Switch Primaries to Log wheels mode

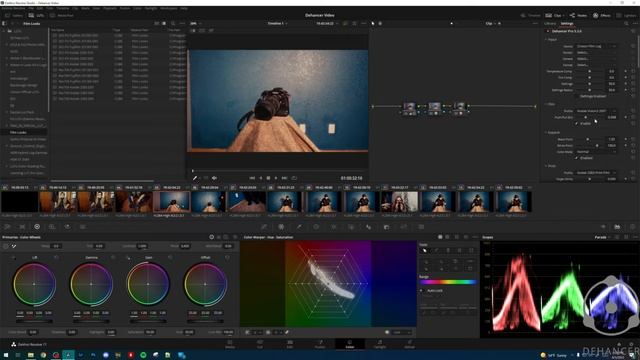point(226,237)
